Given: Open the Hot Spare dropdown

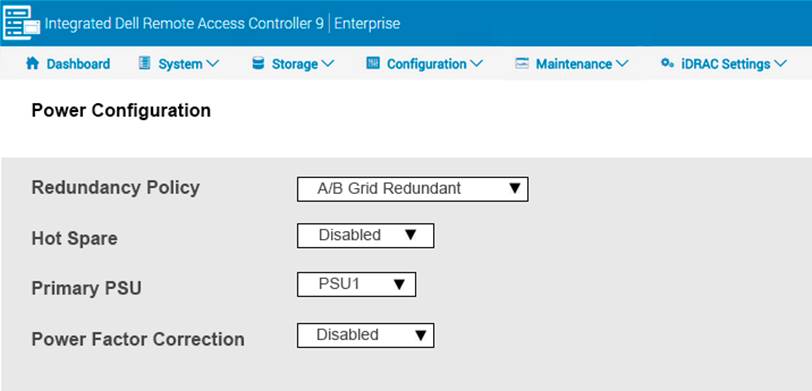Looking at the screenshot, I should click(x=366, y=236).
